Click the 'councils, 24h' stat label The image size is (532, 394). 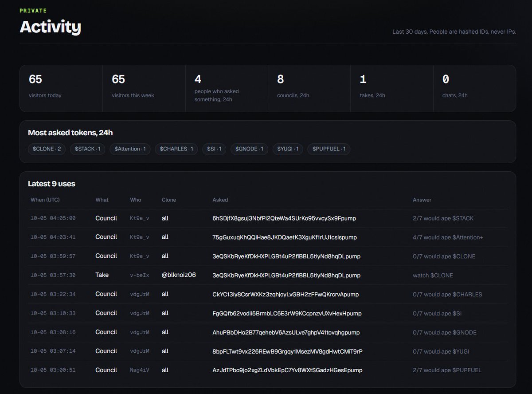tap(293, 95)
